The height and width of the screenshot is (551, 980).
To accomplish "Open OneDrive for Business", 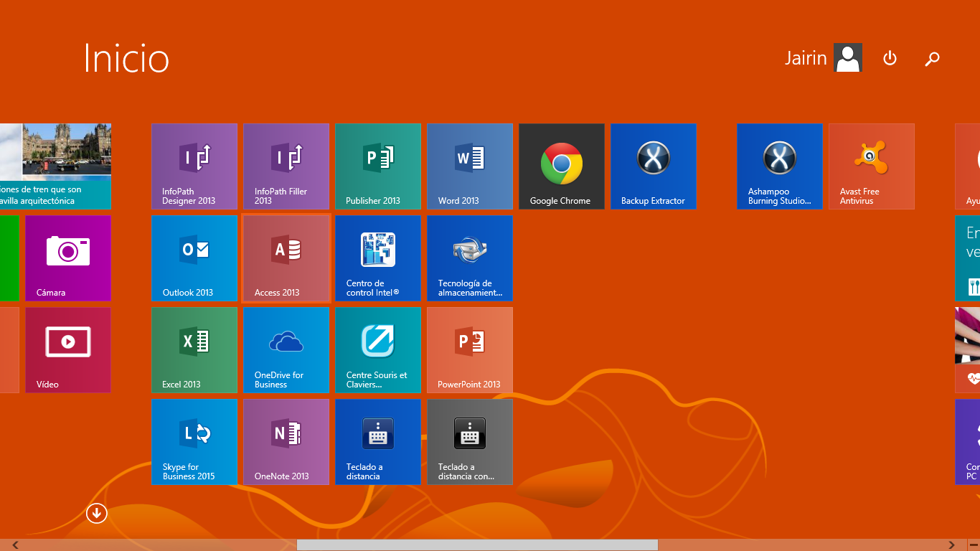I will coord(286,349).
